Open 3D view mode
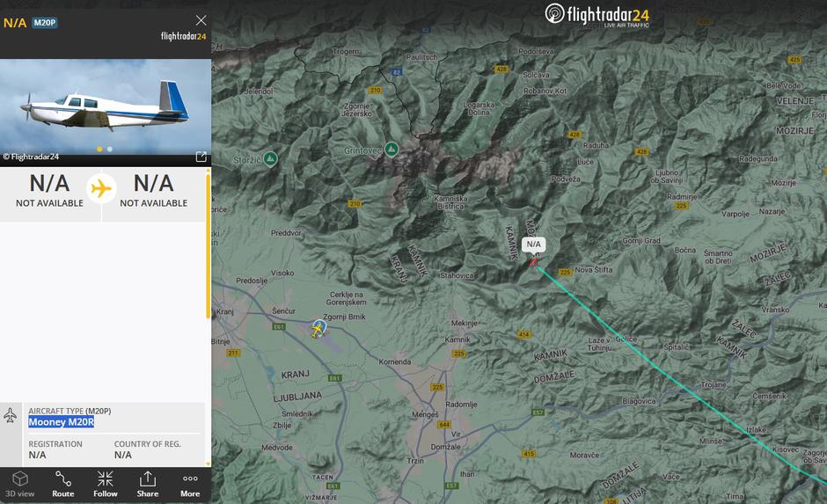The image size is (827, 504). tap(20, 485)
